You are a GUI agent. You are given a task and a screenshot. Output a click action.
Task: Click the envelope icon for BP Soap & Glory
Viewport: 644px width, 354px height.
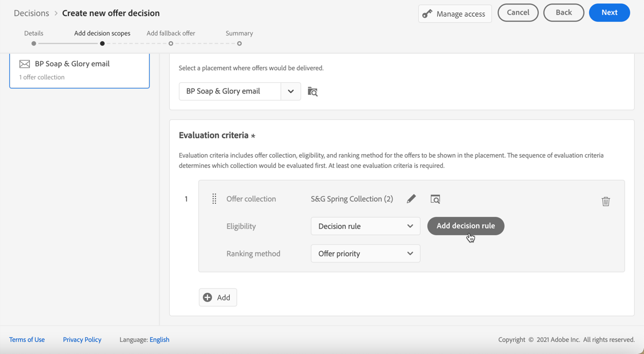pos(25,64)
